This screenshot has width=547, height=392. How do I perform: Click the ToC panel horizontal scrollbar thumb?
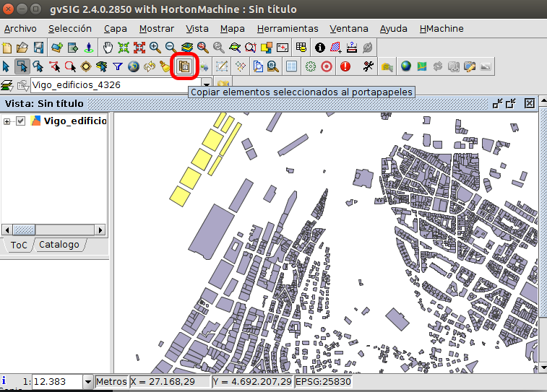point(25,230)
